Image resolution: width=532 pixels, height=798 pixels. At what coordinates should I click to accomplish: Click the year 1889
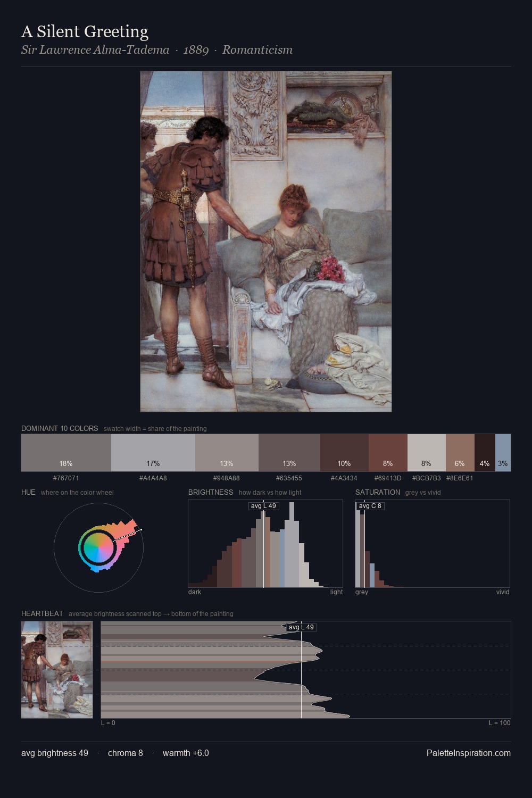(x=196, y=50)
